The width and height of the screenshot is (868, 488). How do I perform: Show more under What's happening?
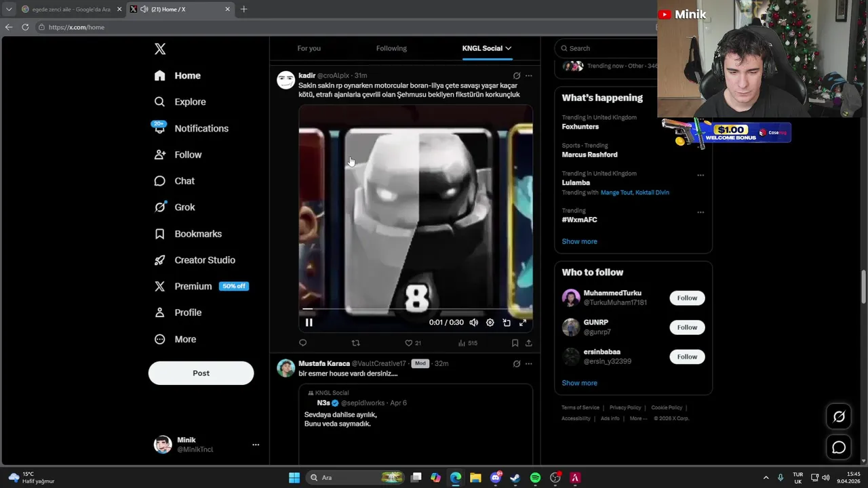coord(579,241)
